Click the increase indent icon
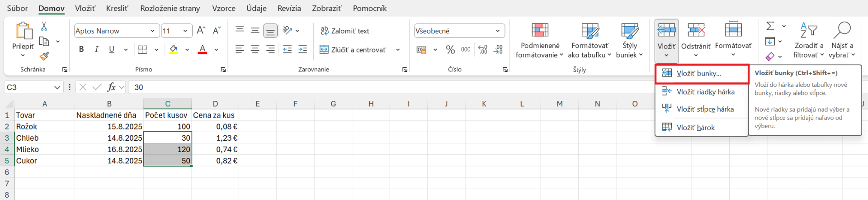868x200 pixels. [303, 49]
